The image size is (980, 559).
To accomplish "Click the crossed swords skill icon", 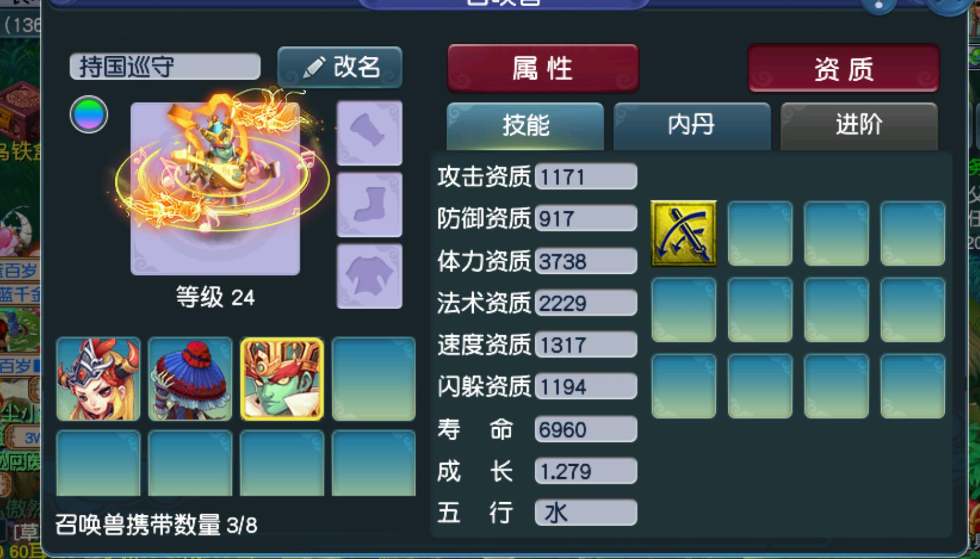I will pos(683,233).
